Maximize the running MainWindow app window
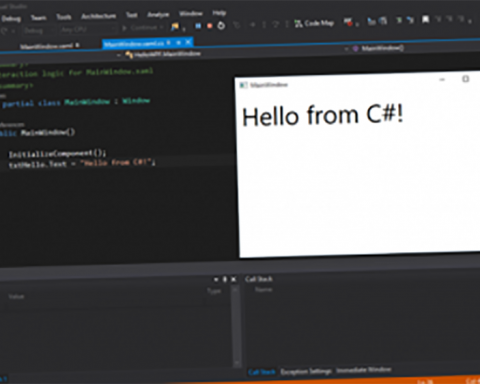Screen dimensions: 480x384 click(x=465, y=79)
